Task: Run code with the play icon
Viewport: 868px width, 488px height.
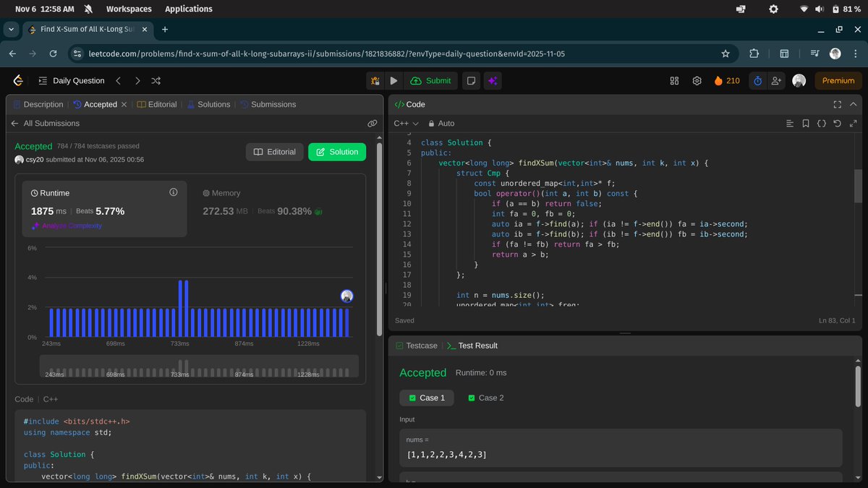Action: (393, 81)
